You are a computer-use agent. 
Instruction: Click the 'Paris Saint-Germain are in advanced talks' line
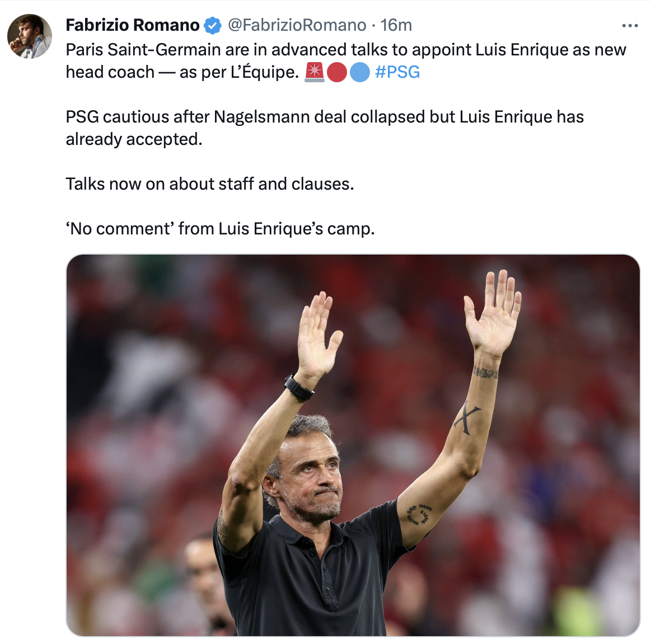pos(346,50)
